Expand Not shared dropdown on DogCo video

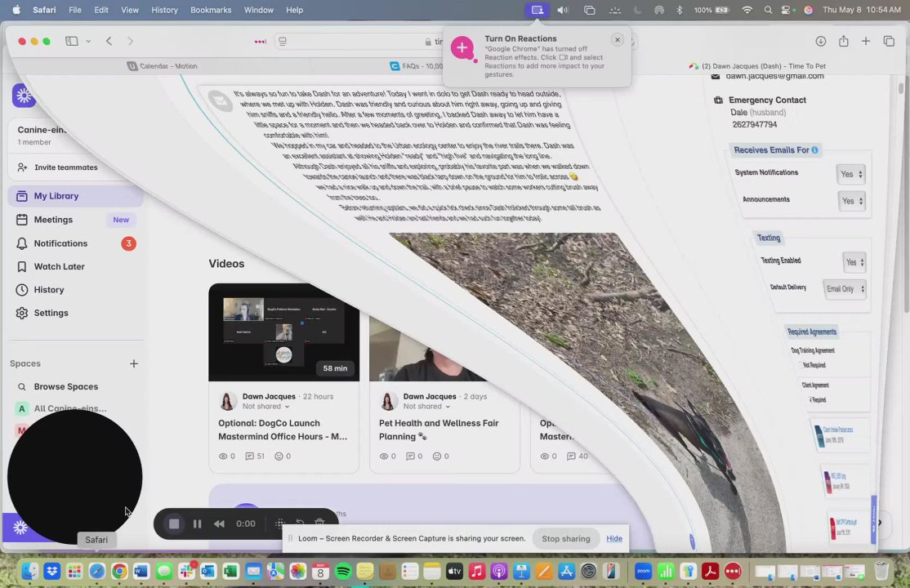[x=265, y=407]
